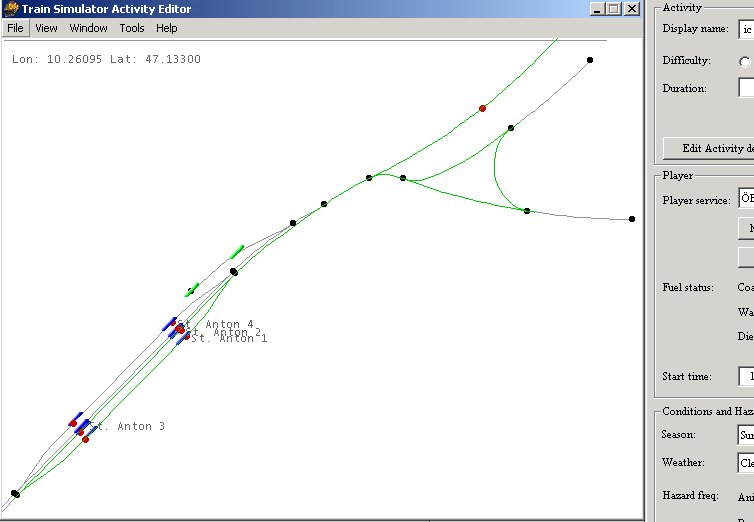The height and width of the screenshot is (522, 754).
Task: Click the Edit Activity description button
Action: pyautogui.click(x=710, y=148)
